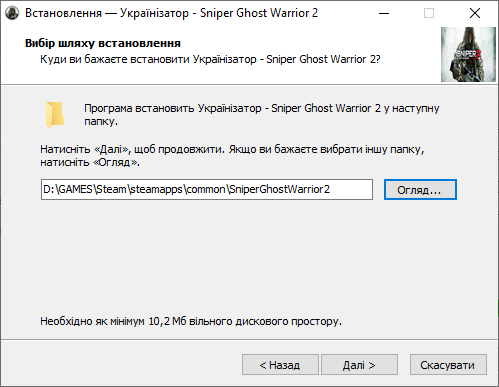Cancel setup with Скасувати button
The height and width of the screenshot is (387, 499).
448,365
